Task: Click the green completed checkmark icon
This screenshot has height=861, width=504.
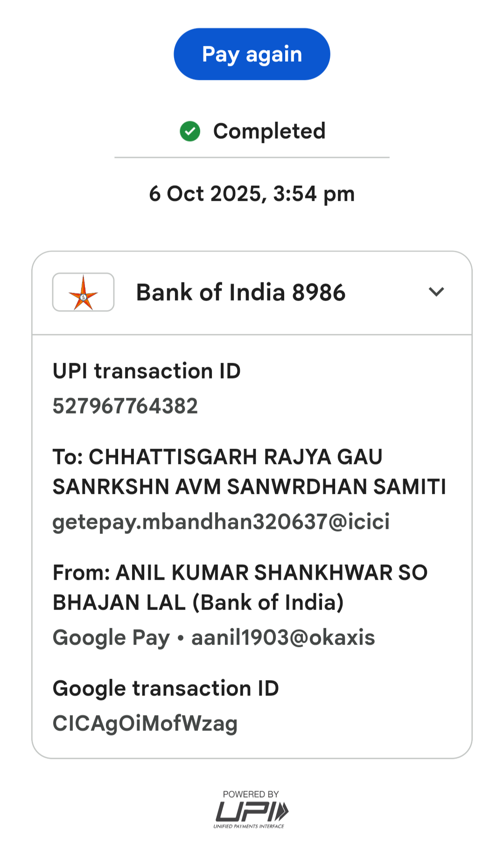Action: (190, 131)
